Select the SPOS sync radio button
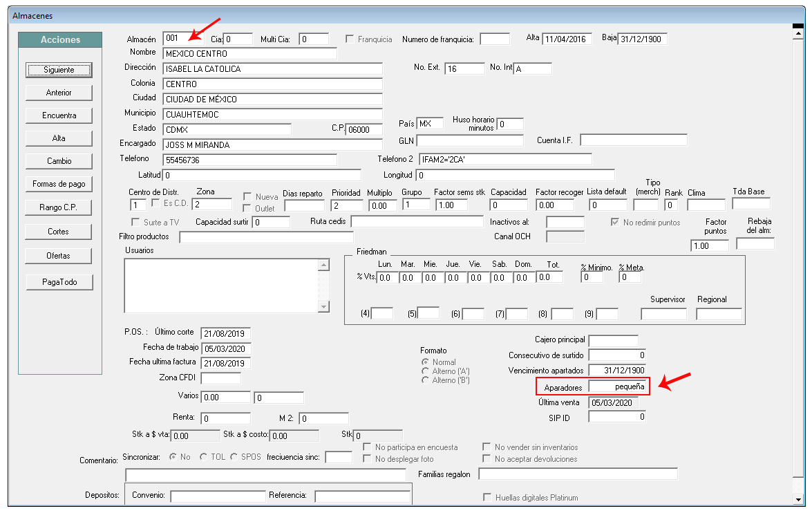 (x=234, y=456)
